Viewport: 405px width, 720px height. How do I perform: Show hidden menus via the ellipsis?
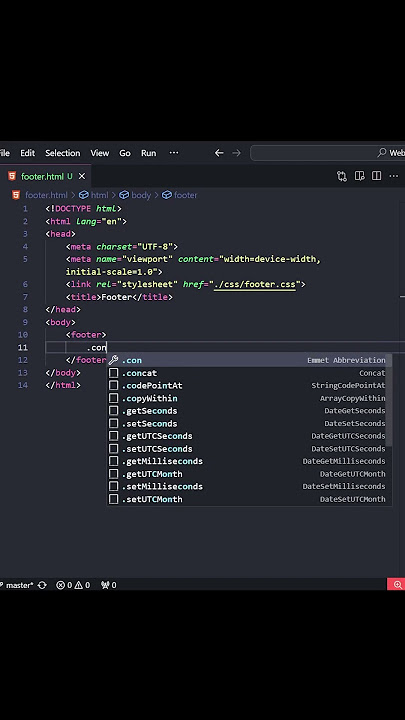[174, 153]
